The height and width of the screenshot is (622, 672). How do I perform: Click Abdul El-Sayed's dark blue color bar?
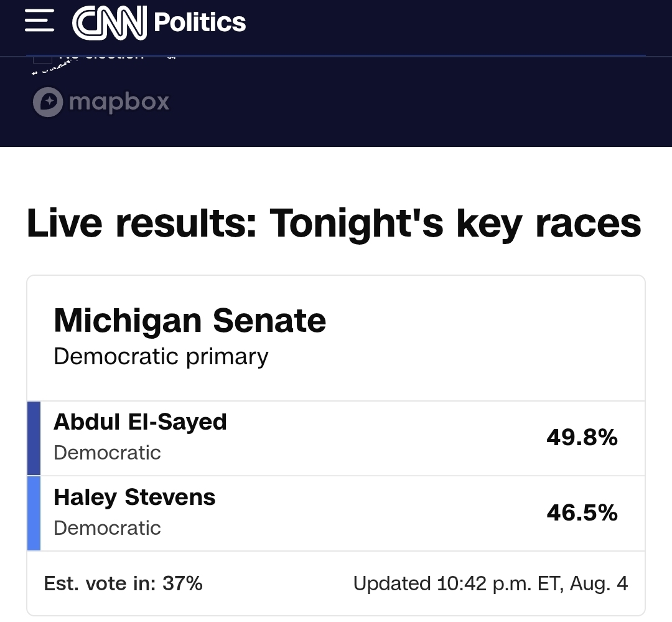(34, 438)
